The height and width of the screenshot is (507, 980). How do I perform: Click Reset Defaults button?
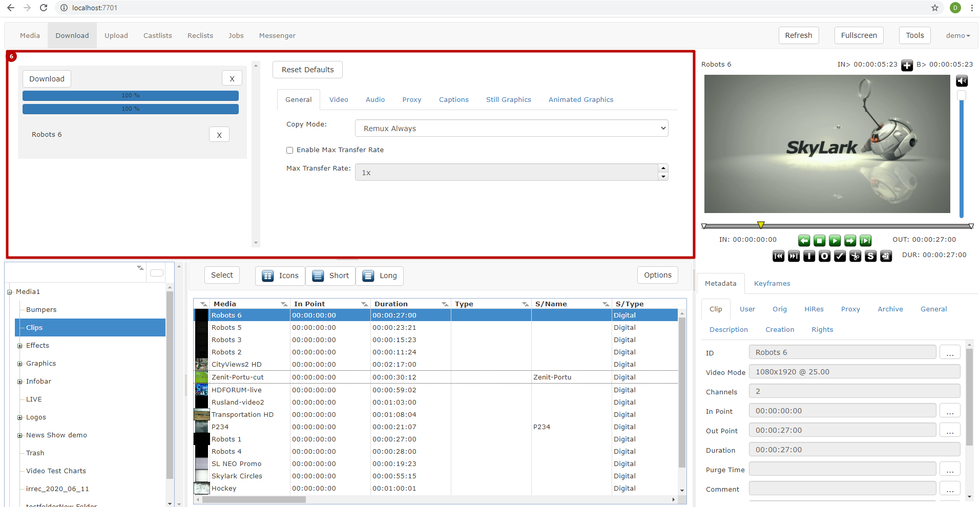307,70
